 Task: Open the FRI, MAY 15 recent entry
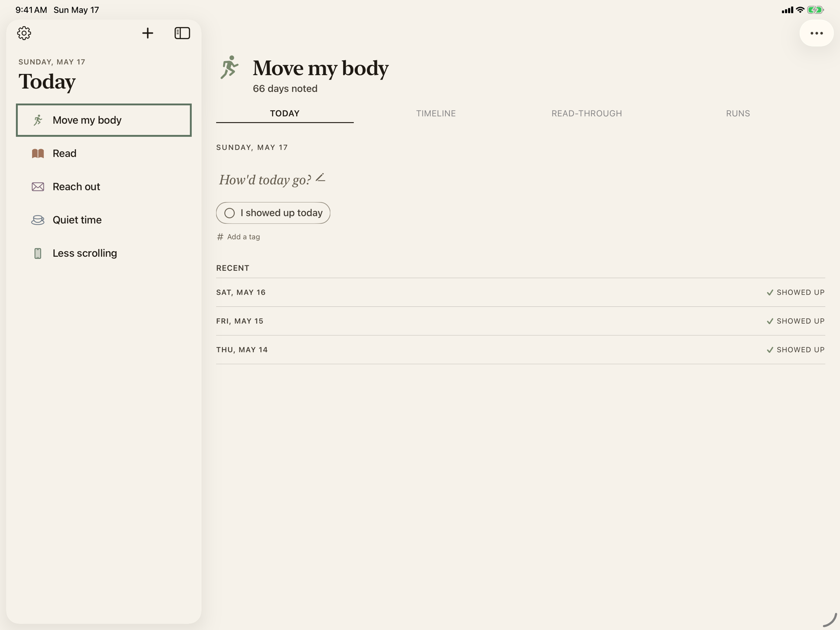521,321
